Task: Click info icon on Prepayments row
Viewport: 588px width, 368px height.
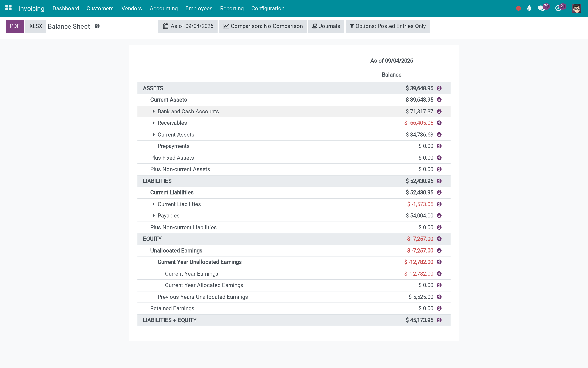Action: click(439, 146)
